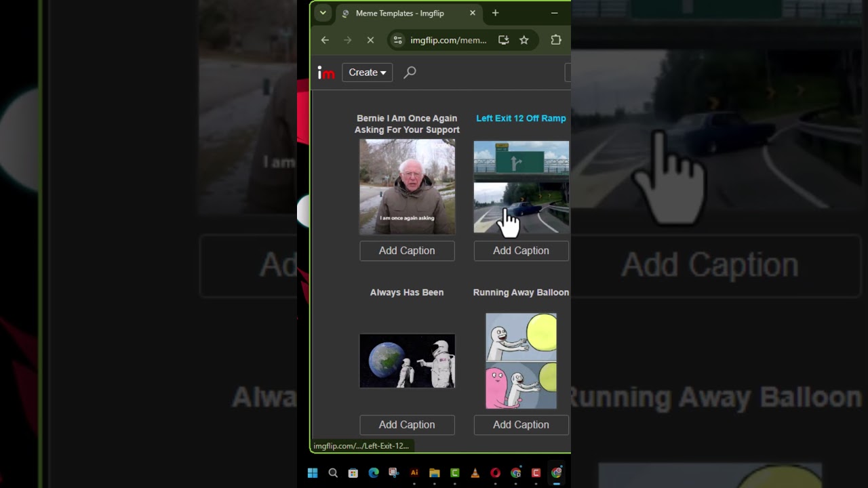
Task: Select the Left Exit 12 Off Ramp thumbnail
Action: click(x=521, y=186)
